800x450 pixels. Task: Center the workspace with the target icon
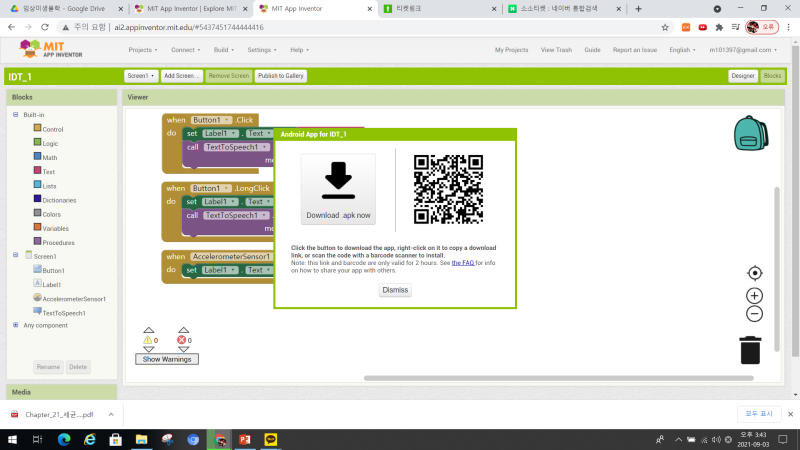[755, 273]
